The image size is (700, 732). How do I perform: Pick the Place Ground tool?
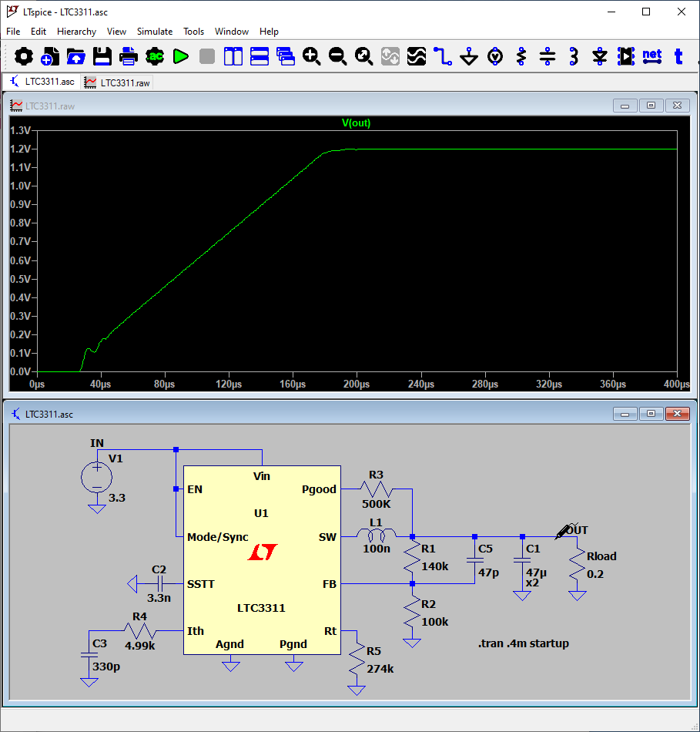pyautogui.click(x=469, y=56)
